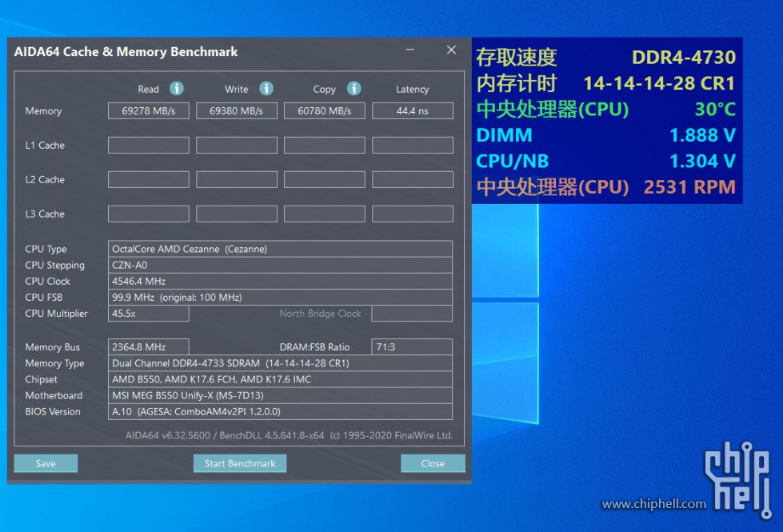Click the CPU Type value OctalCore AMD Cezanne
The image size is (783, 532).
(280, 249)
